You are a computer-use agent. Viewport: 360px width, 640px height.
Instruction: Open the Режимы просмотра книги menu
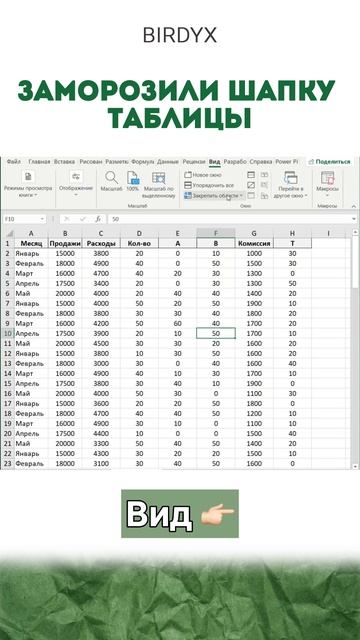pos(28,183)
